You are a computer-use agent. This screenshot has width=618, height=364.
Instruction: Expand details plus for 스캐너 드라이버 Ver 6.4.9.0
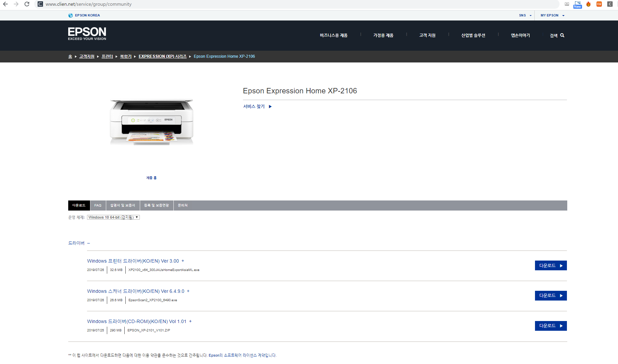click(188, 291)
